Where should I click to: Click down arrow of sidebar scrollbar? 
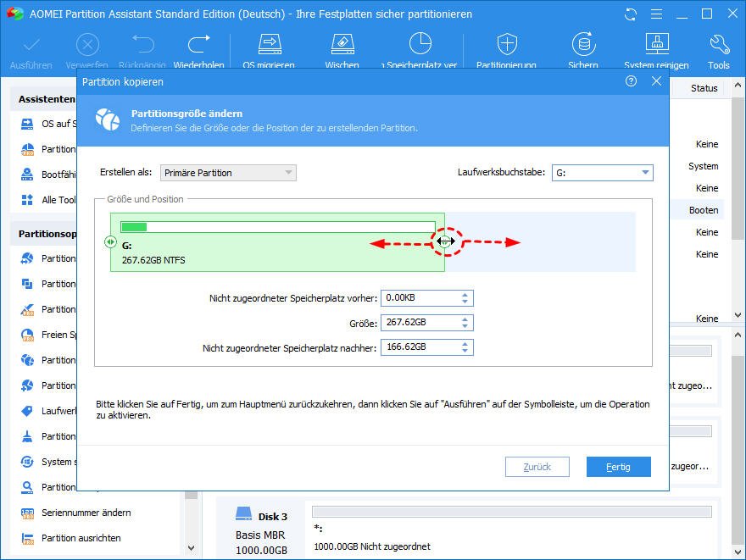[x=192, y=547]
